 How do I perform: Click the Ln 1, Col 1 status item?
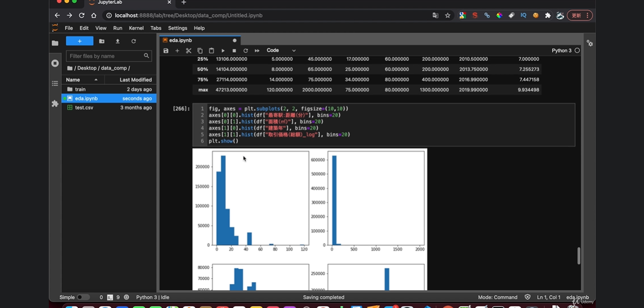pos(548,297)
